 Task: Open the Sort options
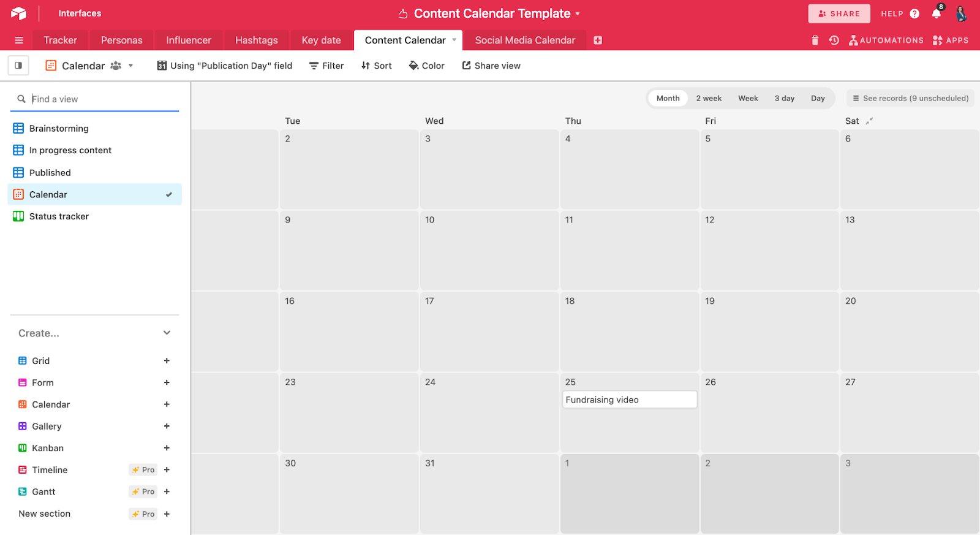[x=377, y=66]
